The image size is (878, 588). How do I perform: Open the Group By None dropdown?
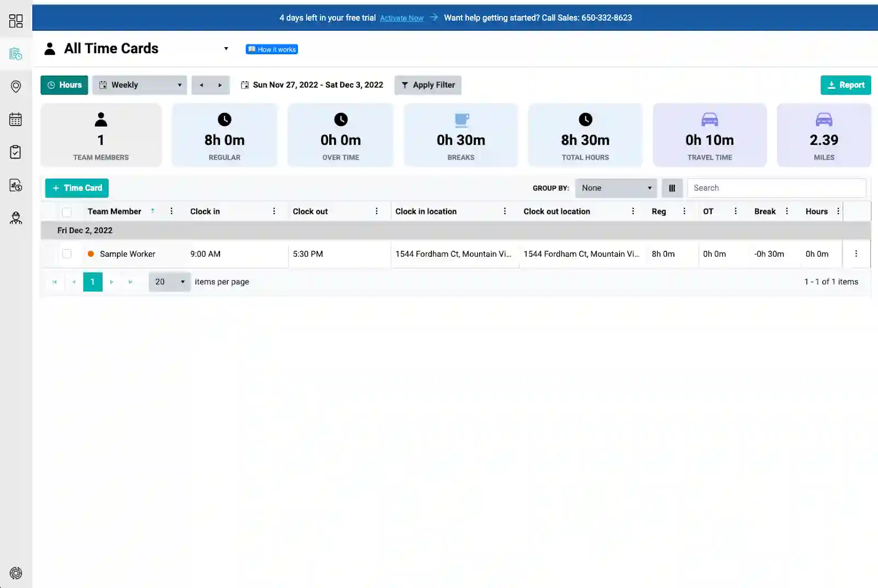(x=616, y=188)
